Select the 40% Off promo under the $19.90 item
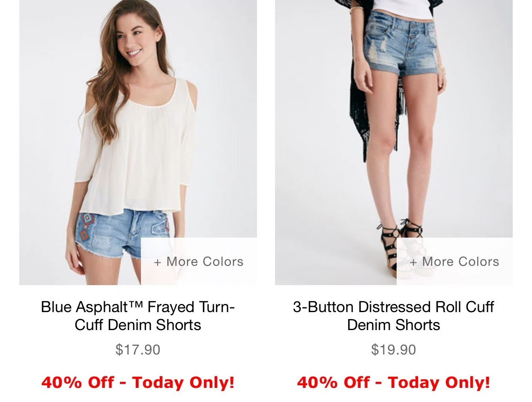The image size is (532, 402). 394,382
